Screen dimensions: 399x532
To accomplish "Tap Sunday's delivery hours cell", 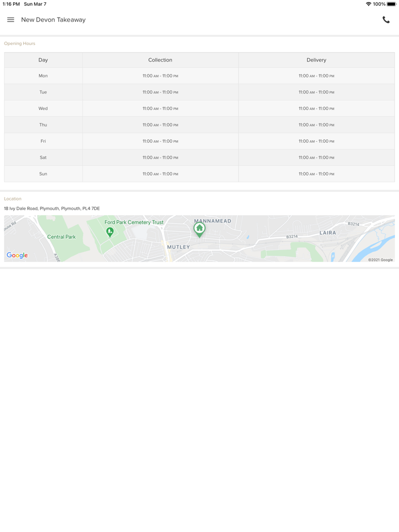I will (x=316, y=174).
